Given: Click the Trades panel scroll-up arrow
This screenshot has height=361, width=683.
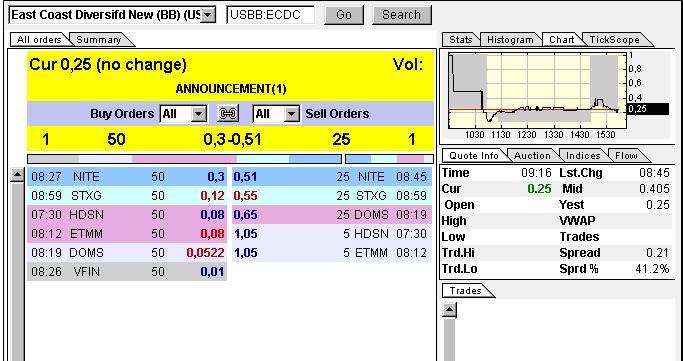Looking at the screenshot, I should [x=449, y=310].
